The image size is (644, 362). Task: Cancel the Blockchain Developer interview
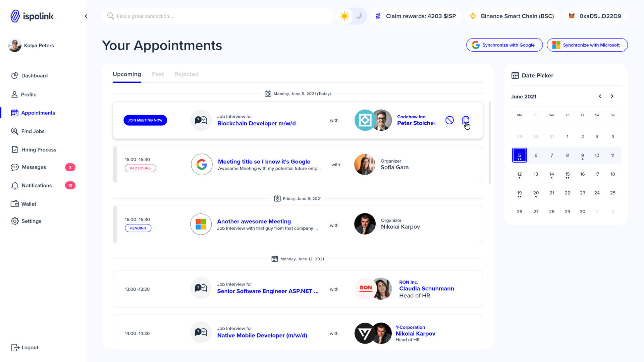449,120
